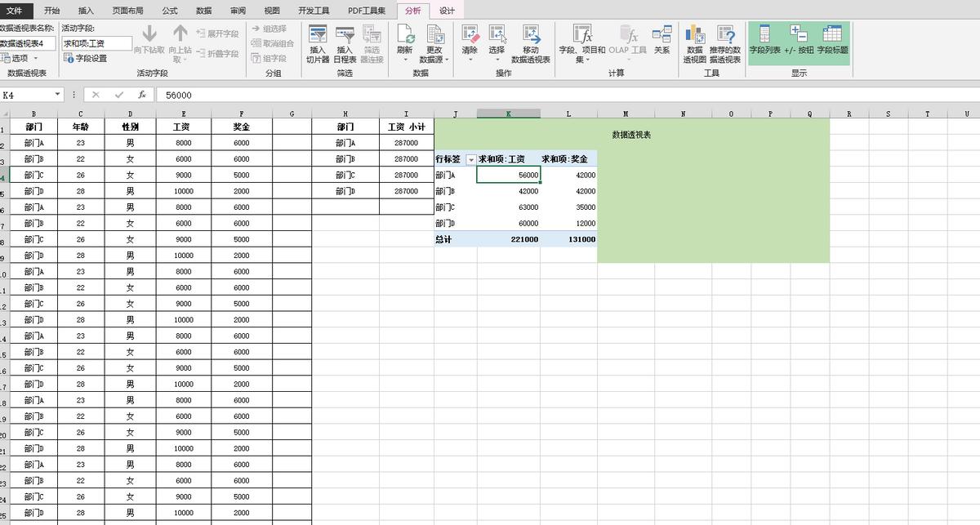Expand the Name Box dropdown arrow

[x=57, y=95]
